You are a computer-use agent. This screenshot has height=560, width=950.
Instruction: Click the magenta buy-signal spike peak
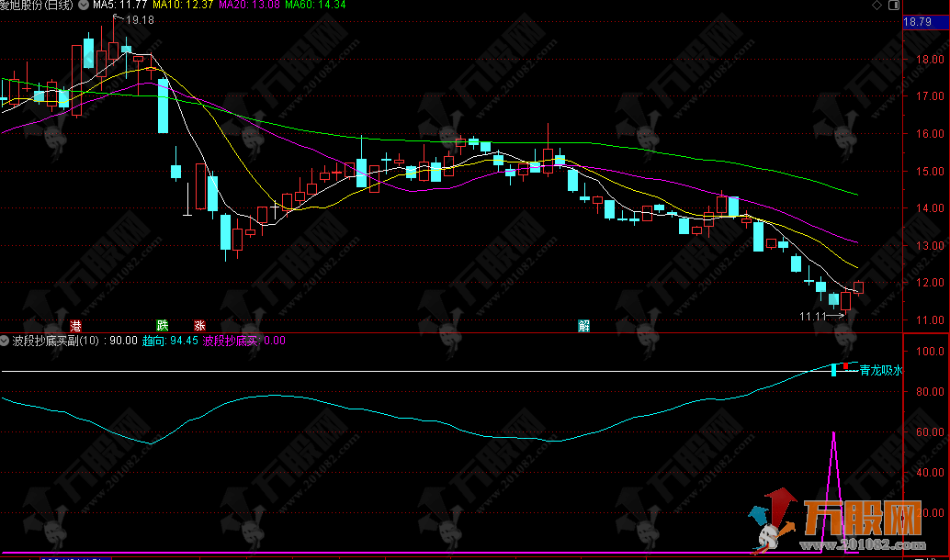point(833,433)
